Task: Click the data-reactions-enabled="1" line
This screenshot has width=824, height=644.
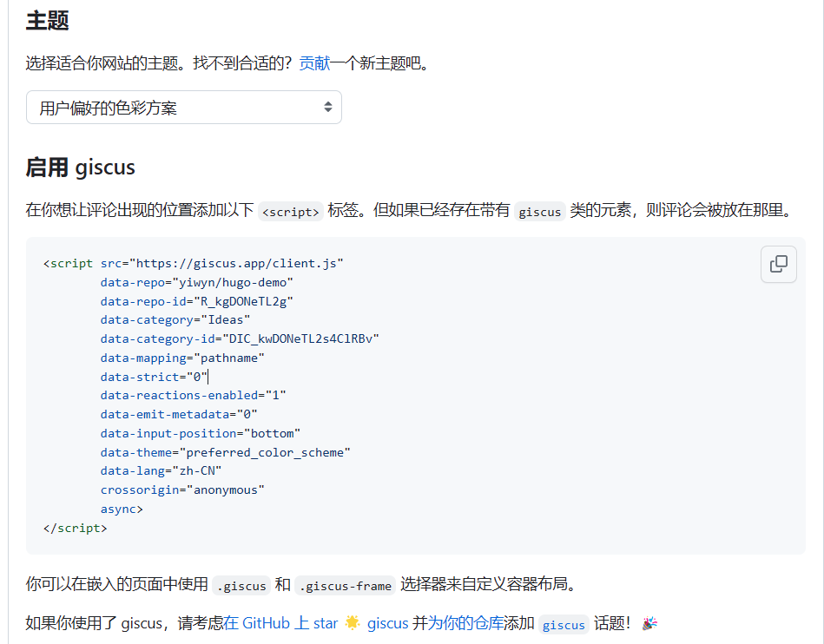Action: (x=193, y=396)
